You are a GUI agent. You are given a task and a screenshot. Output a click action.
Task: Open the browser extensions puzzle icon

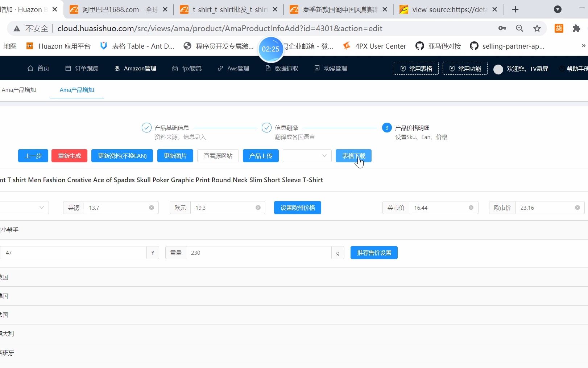(576, 28)
